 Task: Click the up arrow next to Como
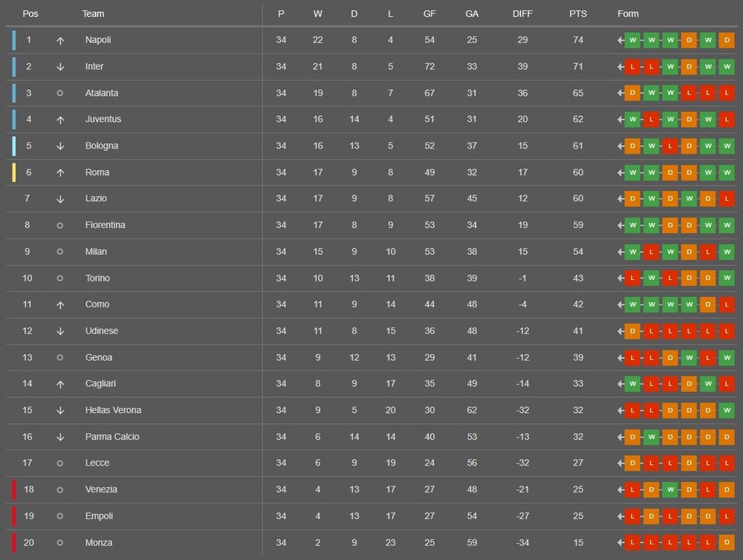(60, 305)
